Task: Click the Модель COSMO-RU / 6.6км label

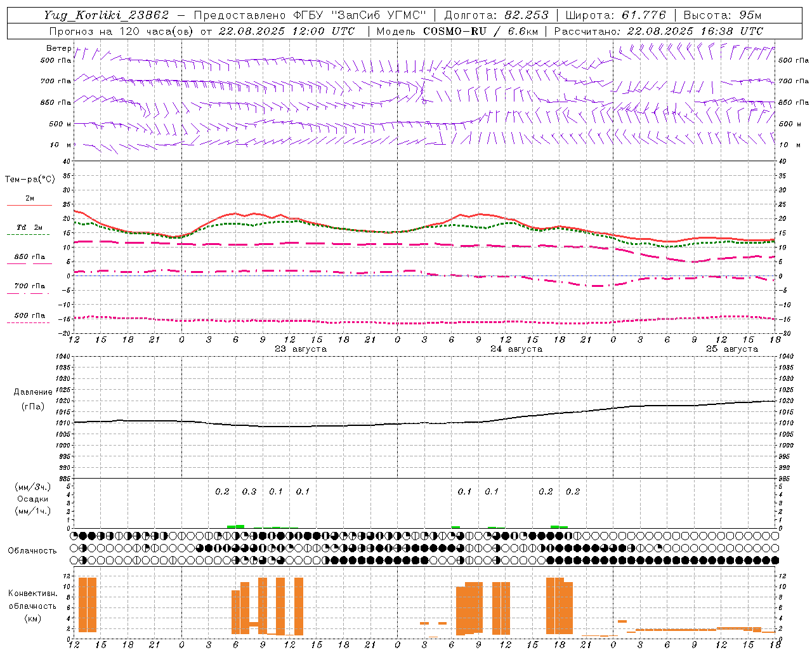Action: 457,31
